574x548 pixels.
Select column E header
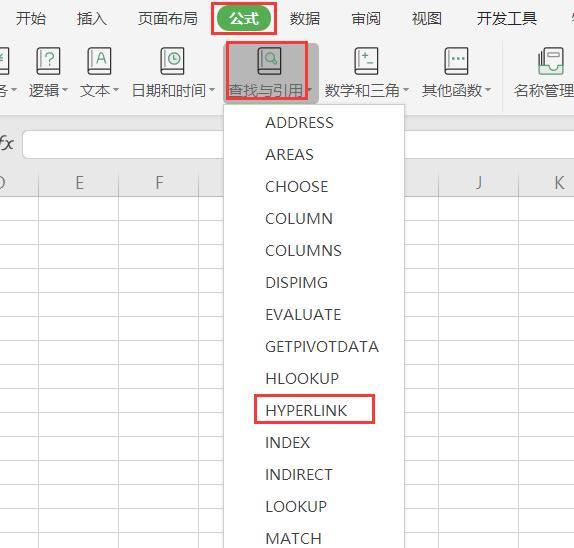coord(79,183)
